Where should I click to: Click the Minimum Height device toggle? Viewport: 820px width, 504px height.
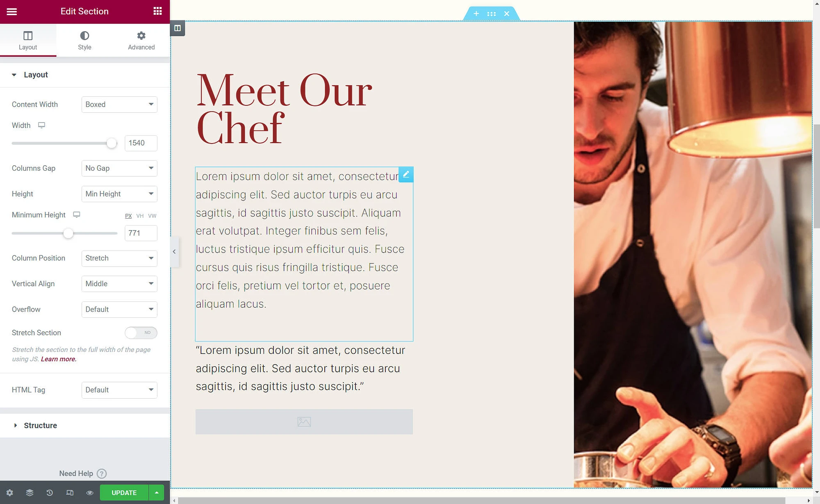(x=76, y=214)
